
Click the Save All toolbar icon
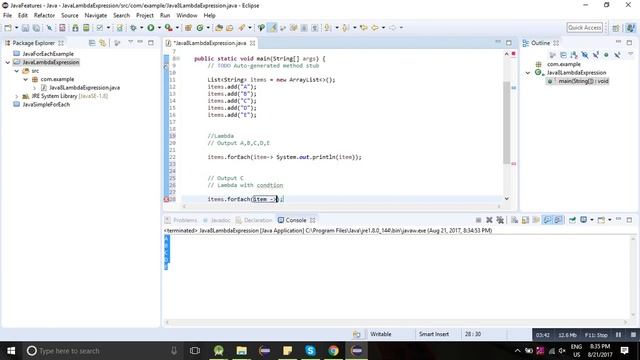[36, 28]
